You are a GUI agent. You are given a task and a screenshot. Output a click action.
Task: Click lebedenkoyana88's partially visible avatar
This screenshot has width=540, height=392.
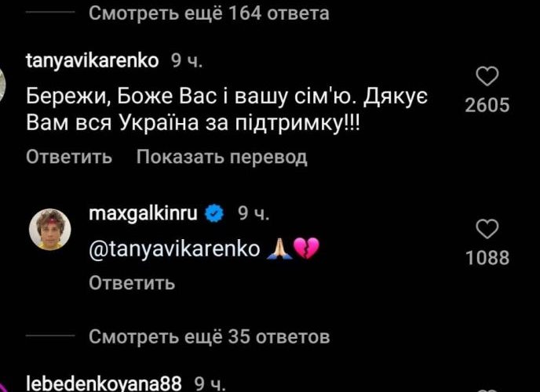3,387
